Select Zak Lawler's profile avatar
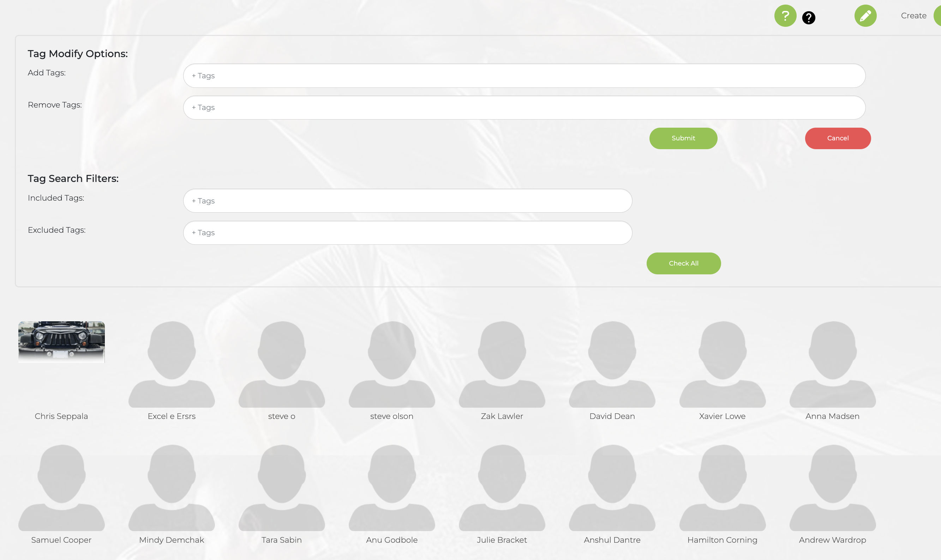941x560 pixels. point(502,363)
